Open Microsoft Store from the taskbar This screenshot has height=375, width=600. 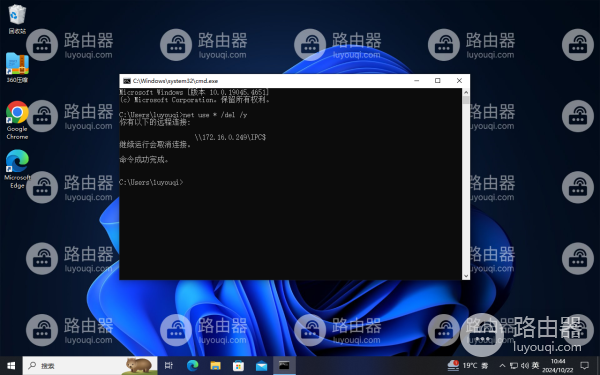click(x=238, y=366)
